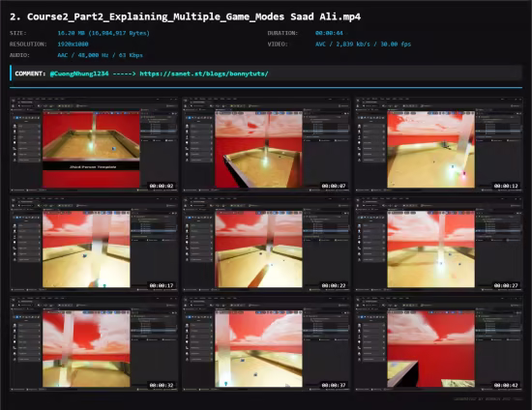The width and height of the screenshot is (532, 410).
Task: Click the 00:00:22 timestamp badge
Action: click(334, 285)
